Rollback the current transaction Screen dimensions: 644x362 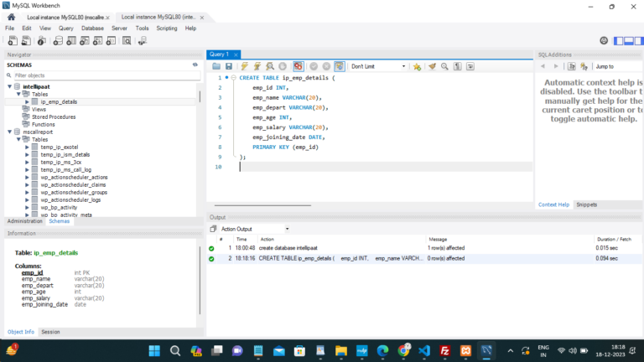(x=326, y=66)
